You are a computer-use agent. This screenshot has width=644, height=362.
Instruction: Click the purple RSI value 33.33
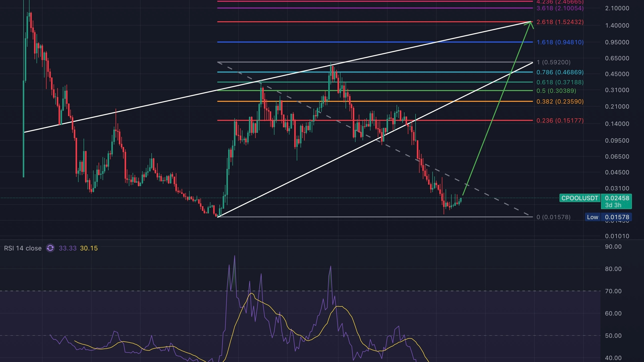[68, 248]
